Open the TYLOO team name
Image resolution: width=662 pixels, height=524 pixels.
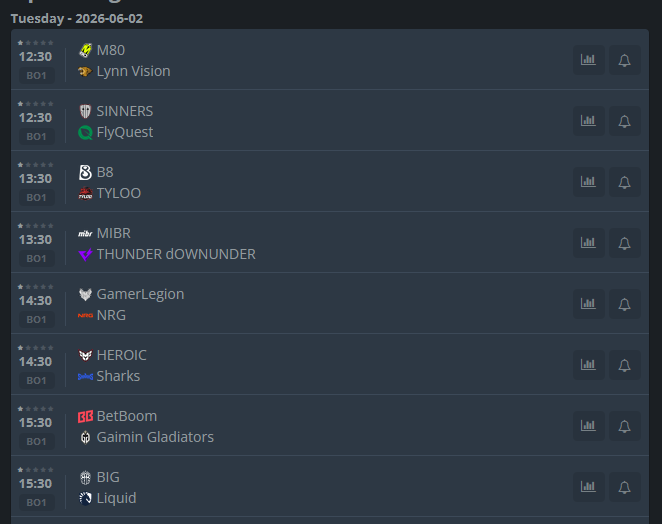click(119, 193)
